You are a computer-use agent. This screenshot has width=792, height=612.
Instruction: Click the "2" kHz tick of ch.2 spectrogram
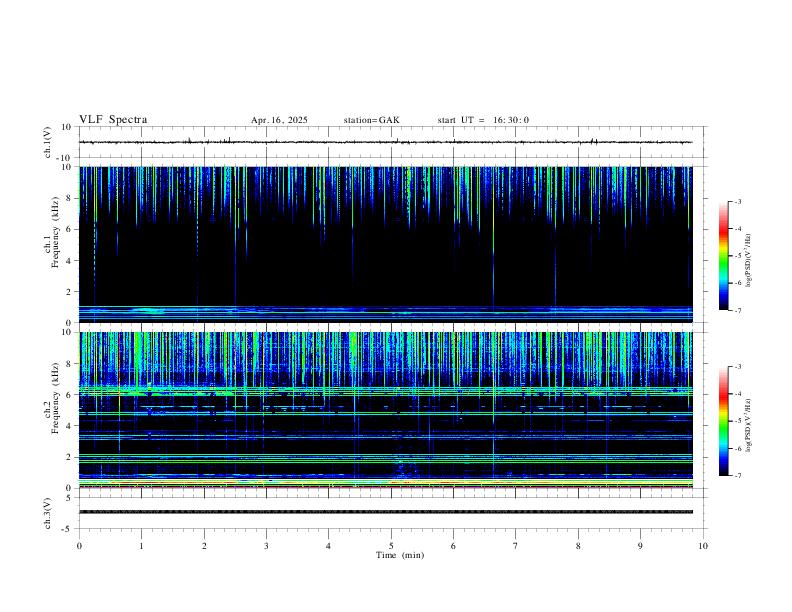[70, 457]
